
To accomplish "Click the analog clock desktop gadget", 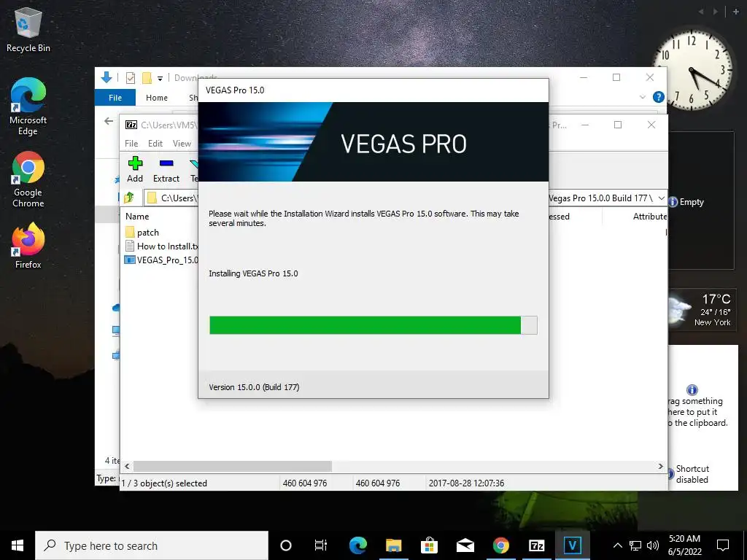I will [693, 71].
